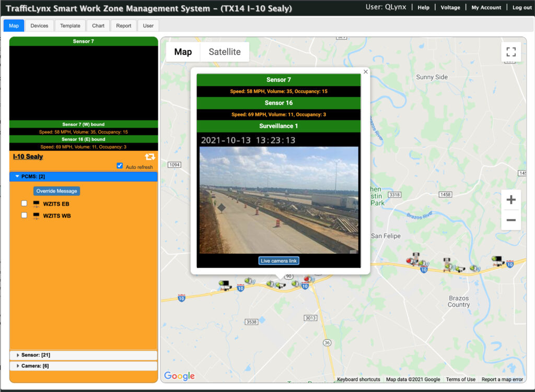535x392 pixels.
Task: Click the message board icon beside WZITS WB
Action: pos(36,216)
